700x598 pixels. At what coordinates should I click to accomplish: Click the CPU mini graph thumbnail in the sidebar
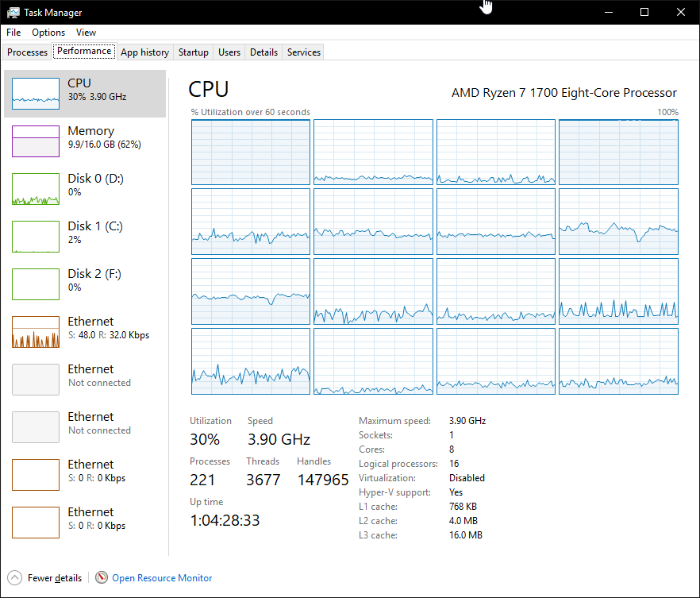point(36,94)
